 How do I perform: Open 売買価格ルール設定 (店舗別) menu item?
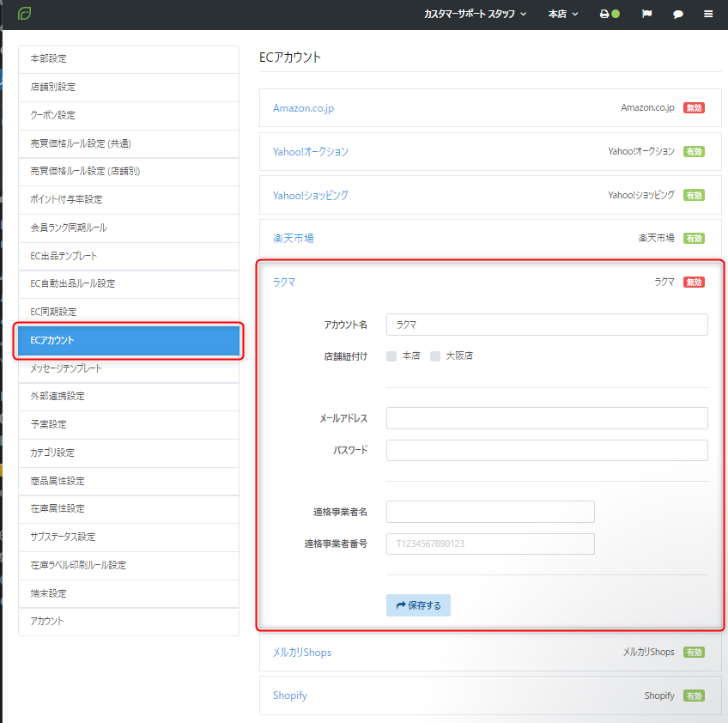129,172
